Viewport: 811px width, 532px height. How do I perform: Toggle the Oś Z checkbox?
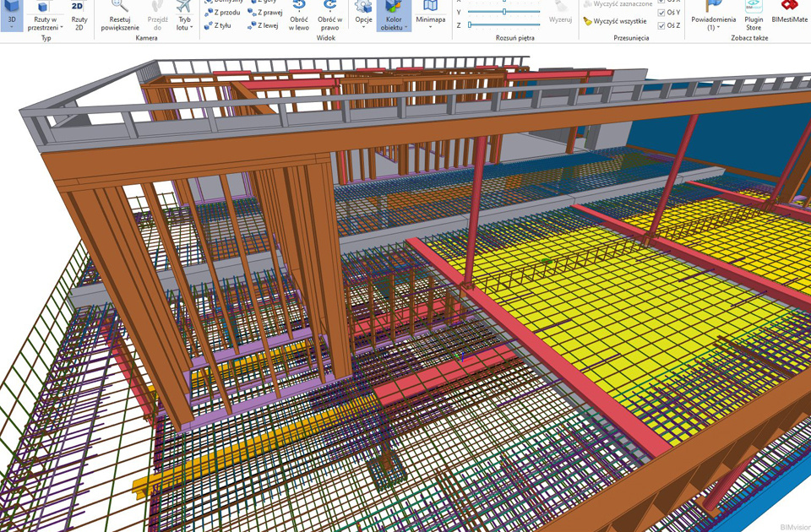click(x=661, y=25)
